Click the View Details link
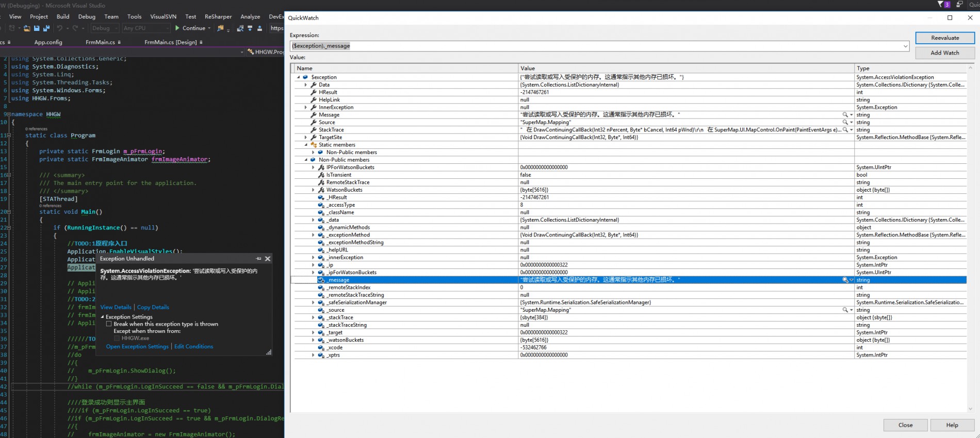Image resolution: width=980 pixels, height=438 pixels. click(116, 307)
